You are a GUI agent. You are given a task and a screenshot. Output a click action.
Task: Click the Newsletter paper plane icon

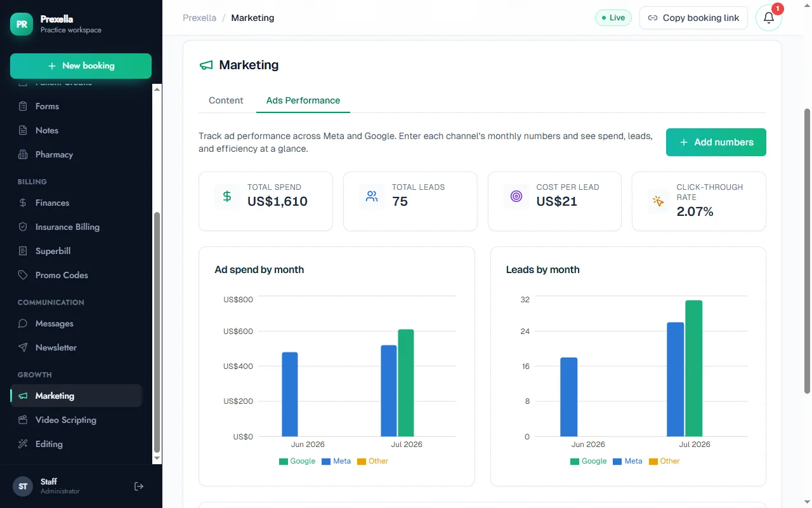pyautogui.click(x=23, y=347)
